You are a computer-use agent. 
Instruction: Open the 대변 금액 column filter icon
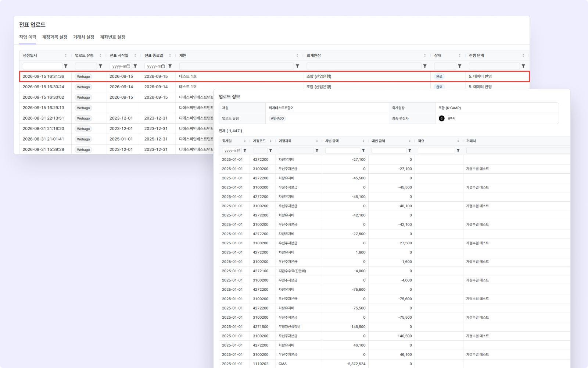click(x=409, y=151)
